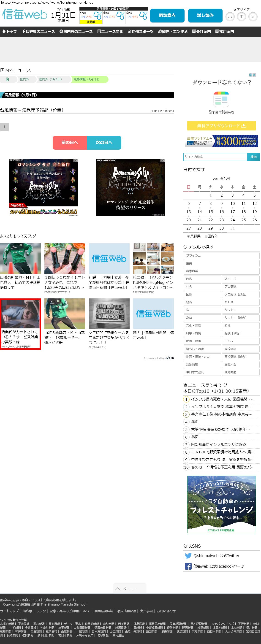The image size is (261, 644).
Task: Select the 長野県 radio button
Action: tap(189, 236)
